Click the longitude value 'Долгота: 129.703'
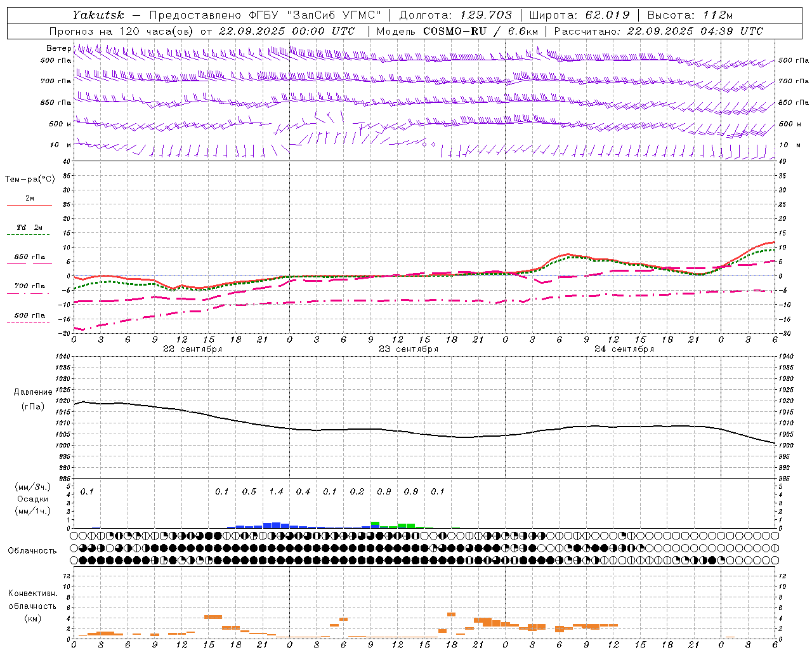 (455, 15)
